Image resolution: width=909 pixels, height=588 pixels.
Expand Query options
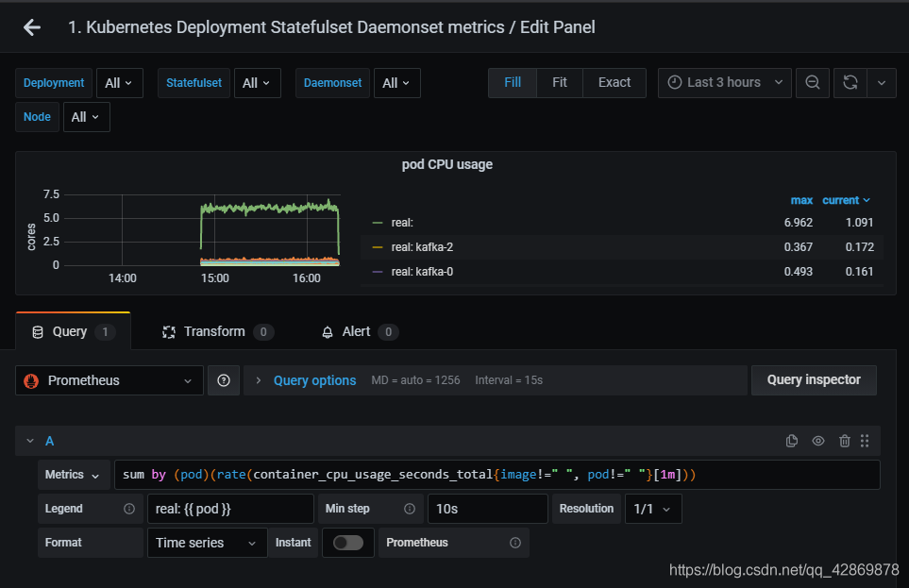tap(314, 380)
